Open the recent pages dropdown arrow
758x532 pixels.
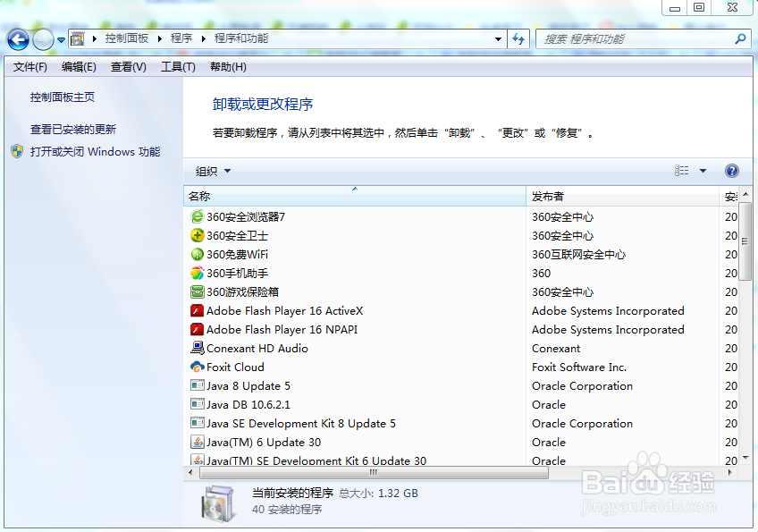click(x=61, y=39)
